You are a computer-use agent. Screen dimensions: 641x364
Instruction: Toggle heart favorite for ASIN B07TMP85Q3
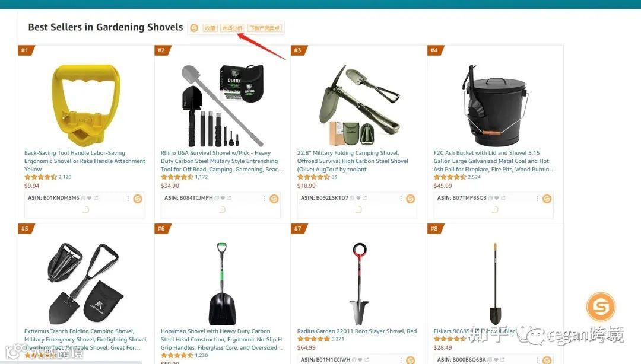coord(497,198)
